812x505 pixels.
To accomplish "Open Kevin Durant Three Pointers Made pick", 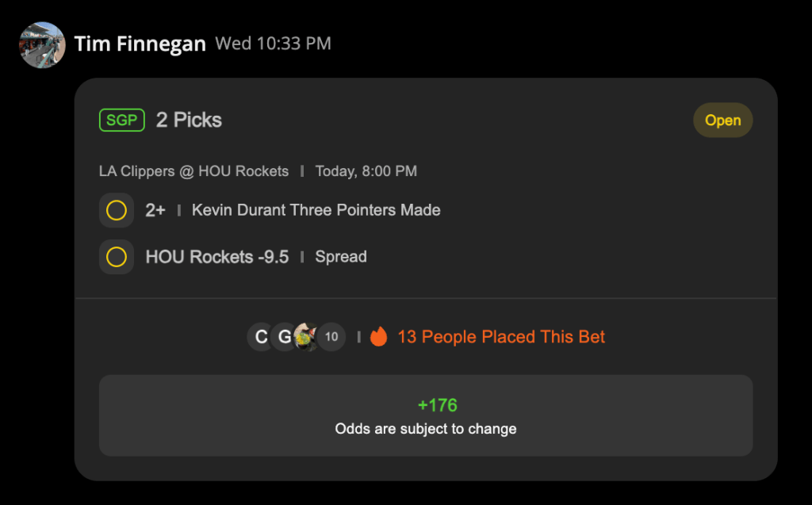I will (x=316, y=210).
